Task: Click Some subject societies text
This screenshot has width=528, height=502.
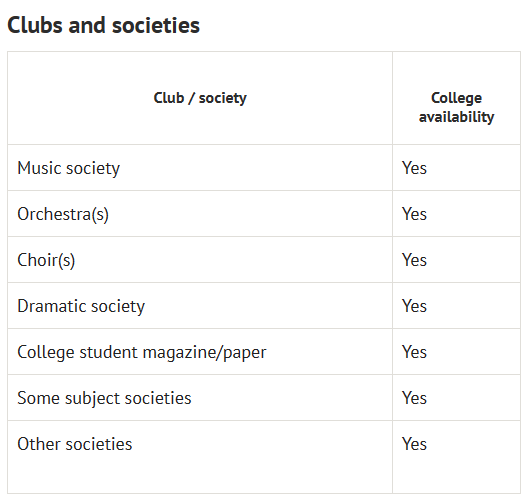Action: (104, 398)
